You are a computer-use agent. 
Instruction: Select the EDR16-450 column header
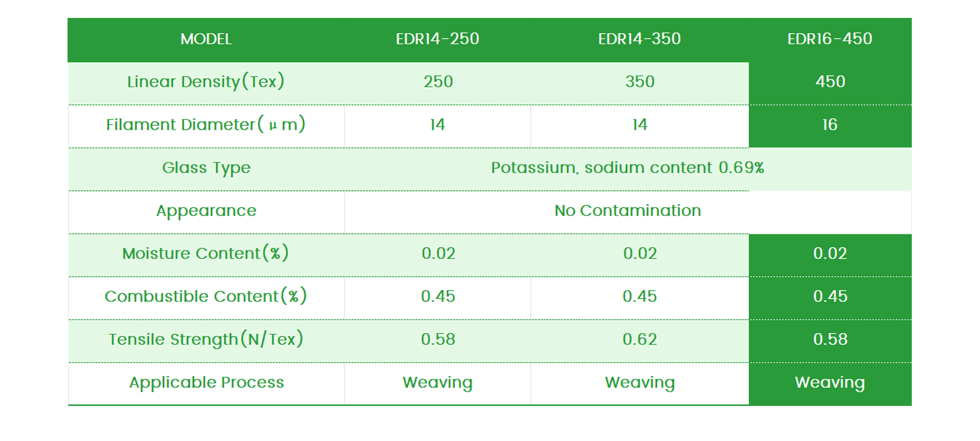[830, 39]
